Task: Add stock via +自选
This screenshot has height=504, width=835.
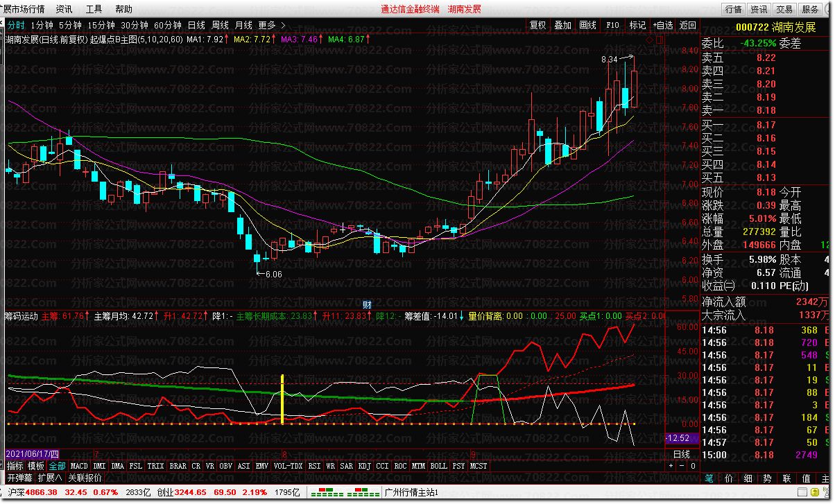Action: [x=663, y=25]
